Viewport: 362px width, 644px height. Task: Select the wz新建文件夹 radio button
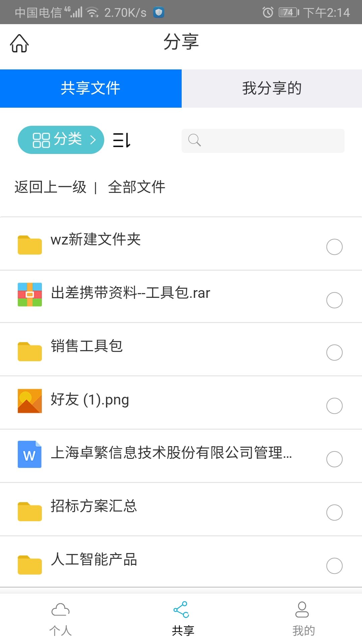pos(334,247)
